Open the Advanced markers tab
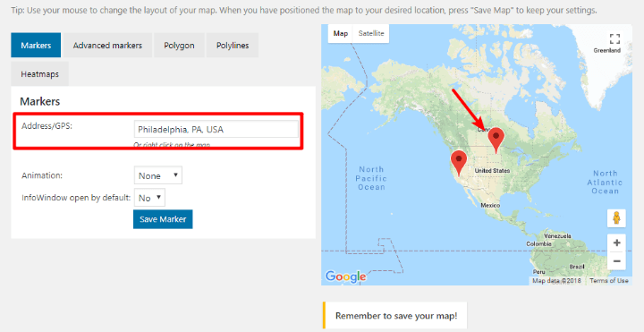Viewport: 644px width, 332px height. coord(107,46)
